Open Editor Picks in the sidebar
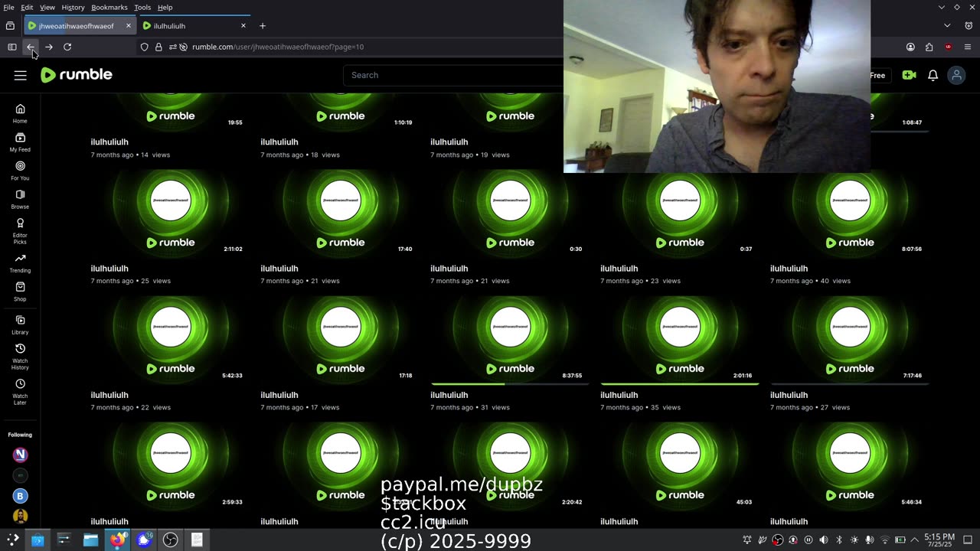 [x=20, y=231]
